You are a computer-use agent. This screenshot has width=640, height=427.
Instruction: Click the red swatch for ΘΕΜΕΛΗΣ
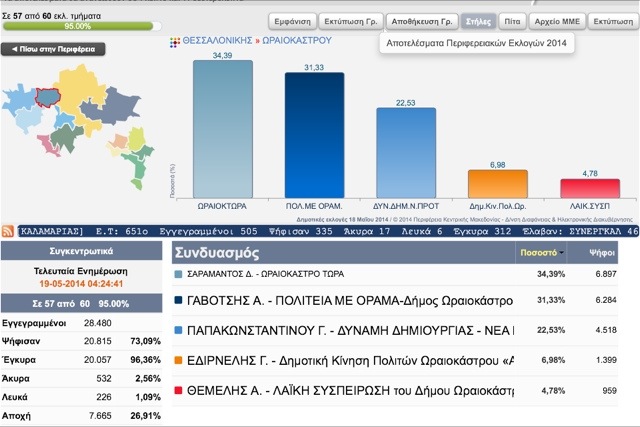[x=178, y=391]
